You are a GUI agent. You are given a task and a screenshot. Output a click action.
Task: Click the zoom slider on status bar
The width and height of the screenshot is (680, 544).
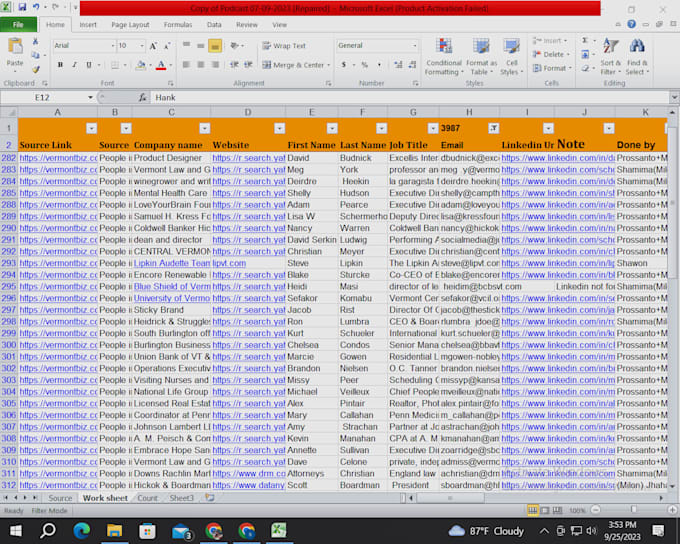coord(634,510)
